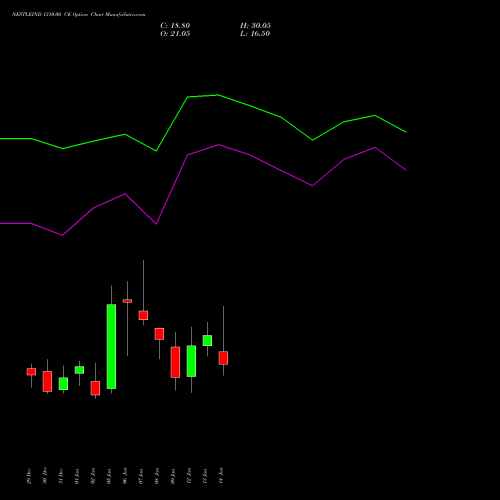Select the green 01 Jan candlestick
Viewport: 500px width, 500px height.
pyautogui.click(x=79, y=370)
